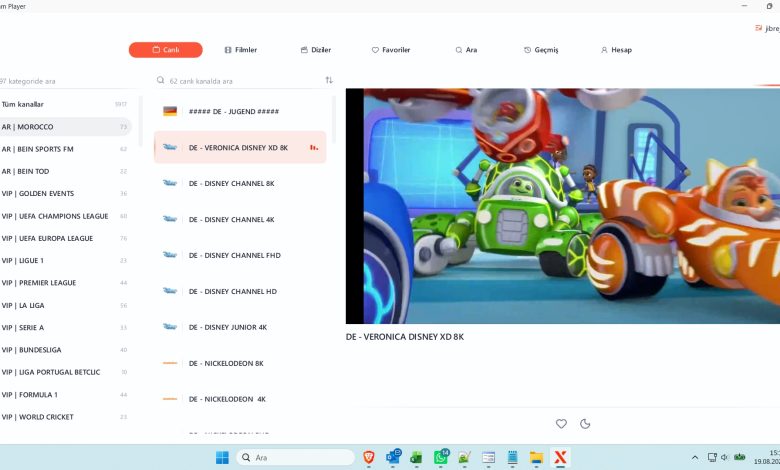This screenshot has width=780, height=470.
Task: Toggle dark mode with the moon icon
Action: click(585, 424)
